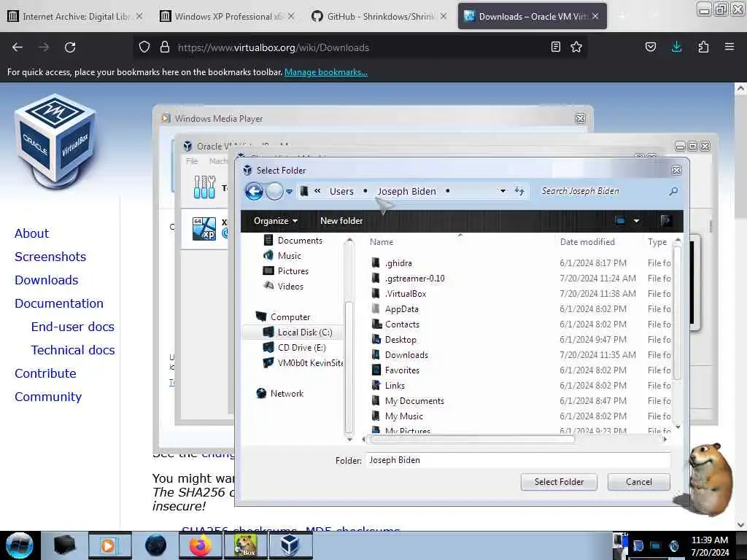Open the Technical docs link
Image resolution: width=747 pixels, height=560 pixels.
pos(73,350)
